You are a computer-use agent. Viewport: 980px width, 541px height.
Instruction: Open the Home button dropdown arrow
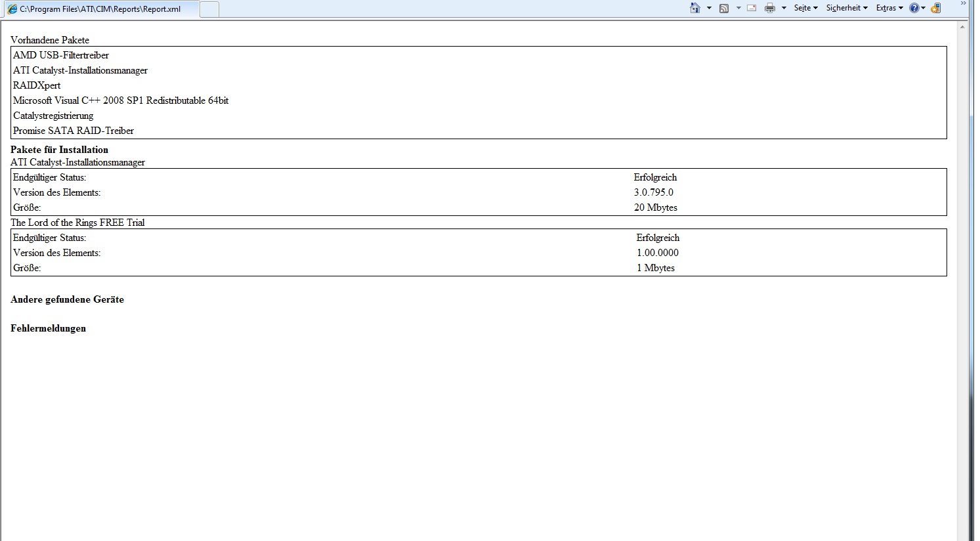pos(709,8)
